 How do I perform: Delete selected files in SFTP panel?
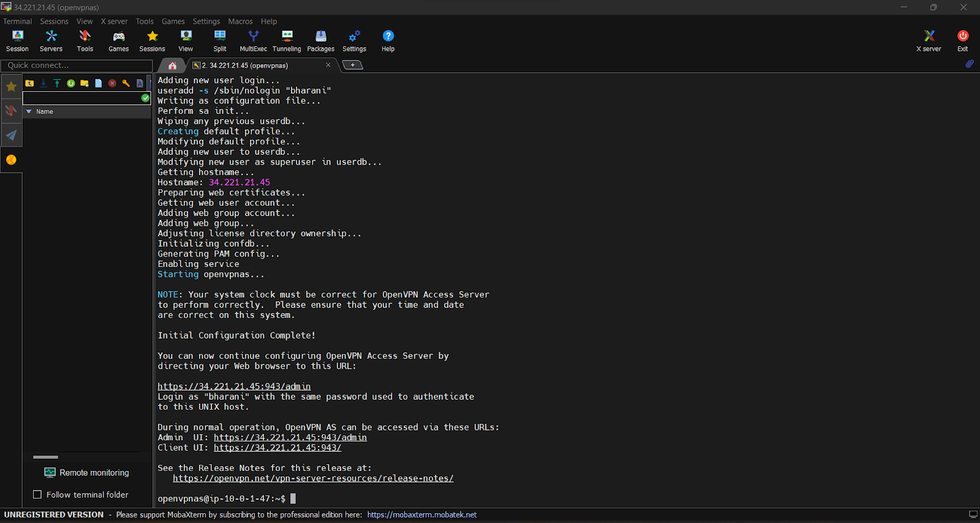click(x=112, y=83)
